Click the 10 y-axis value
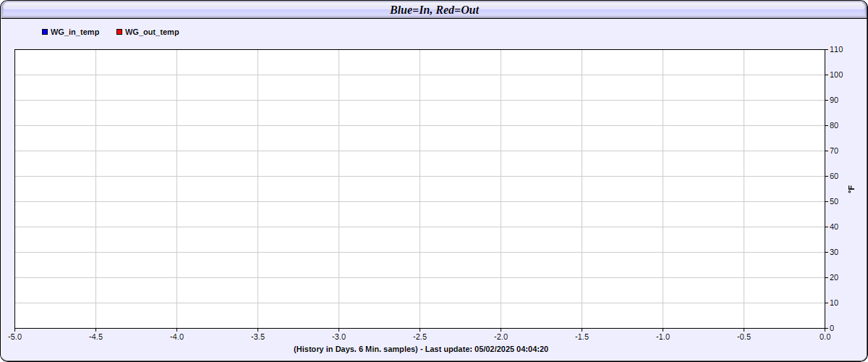Image resolution: width=868 pixels, height=362 pixels. click(x=834, y=303)
